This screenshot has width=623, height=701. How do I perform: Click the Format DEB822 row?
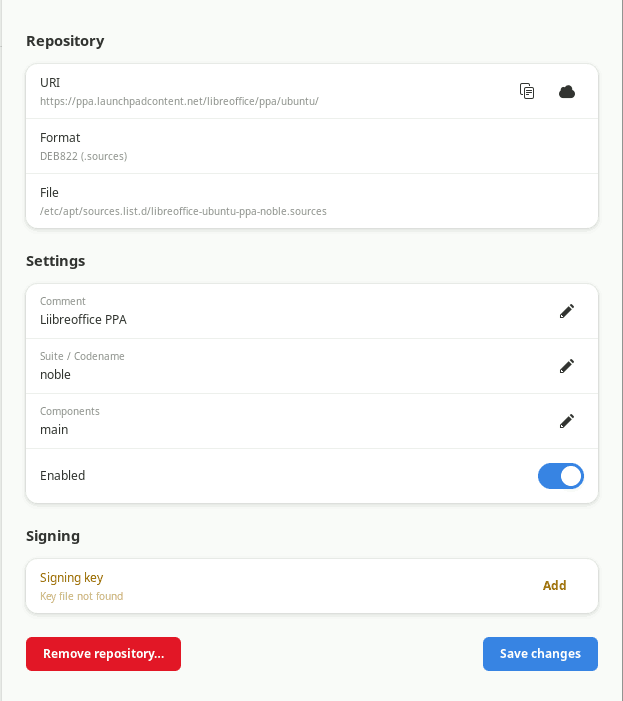(x=312, y=146)
